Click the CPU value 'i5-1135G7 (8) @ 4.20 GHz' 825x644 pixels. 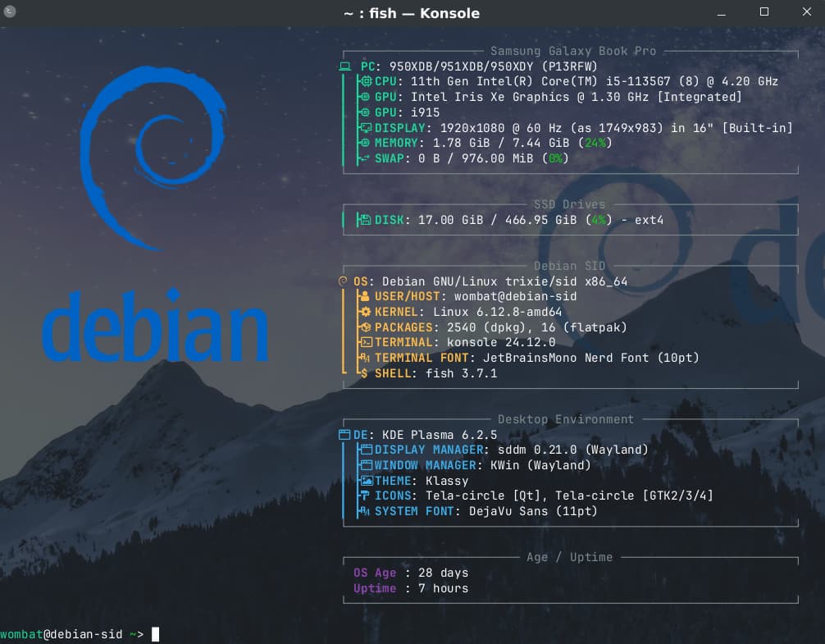pyautogui.click(x=692, y=81)
